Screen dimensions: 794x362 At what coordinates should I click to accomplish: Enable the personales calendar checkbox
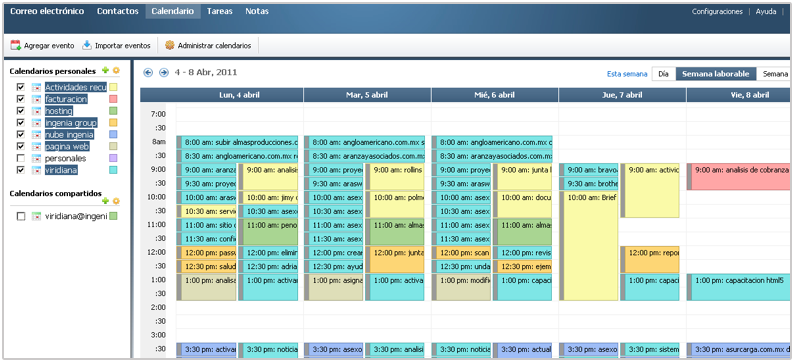click(21, 158)
